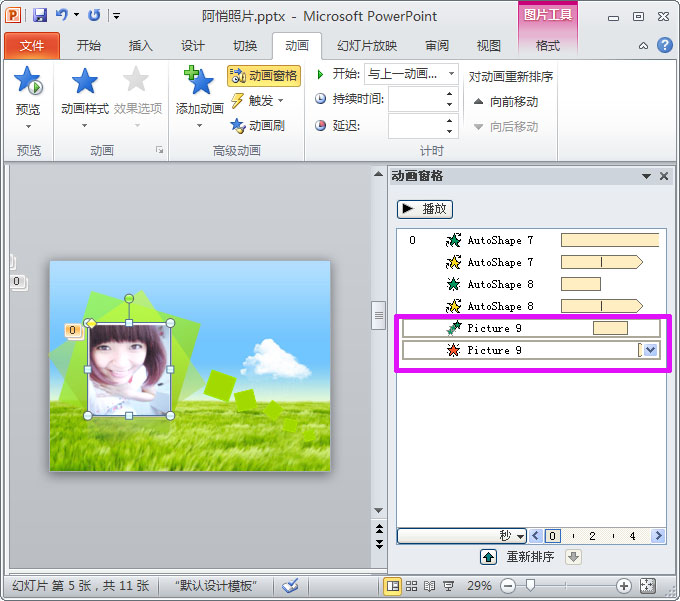The width and height of the screenshot is (680, 601).
Task: Switch to the 插入 ribbon tab
Action: pyautogui.click(x=141, y=46)
